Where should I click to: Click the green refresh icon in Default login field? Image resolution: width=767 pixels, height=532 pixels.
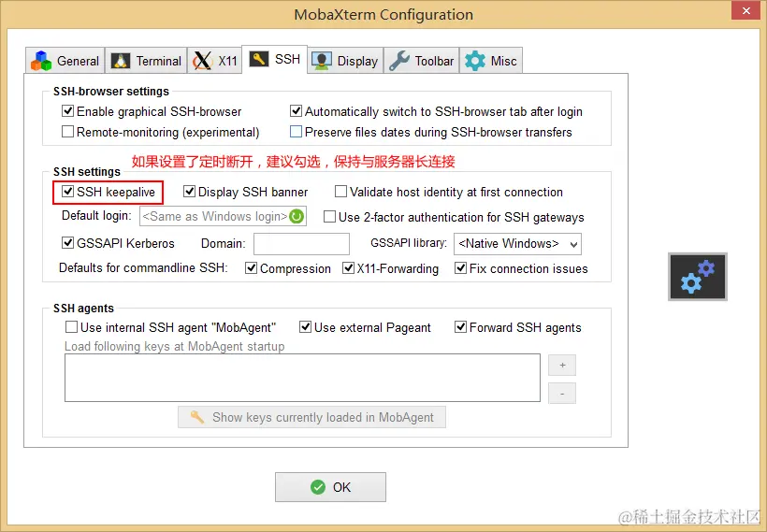pos(297,216)
